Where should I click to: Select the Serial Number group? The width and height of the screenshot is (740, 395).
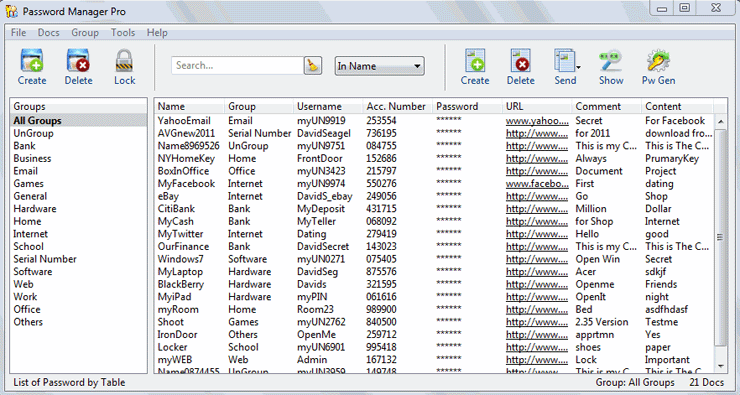tap(45, 259)
